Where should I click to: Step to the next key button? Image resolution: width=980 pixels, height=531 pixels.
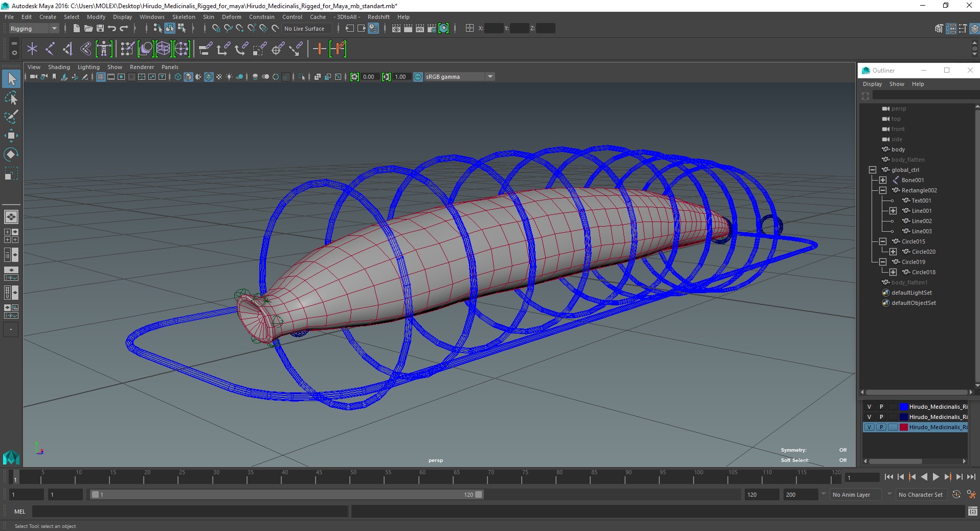[948, 477]
